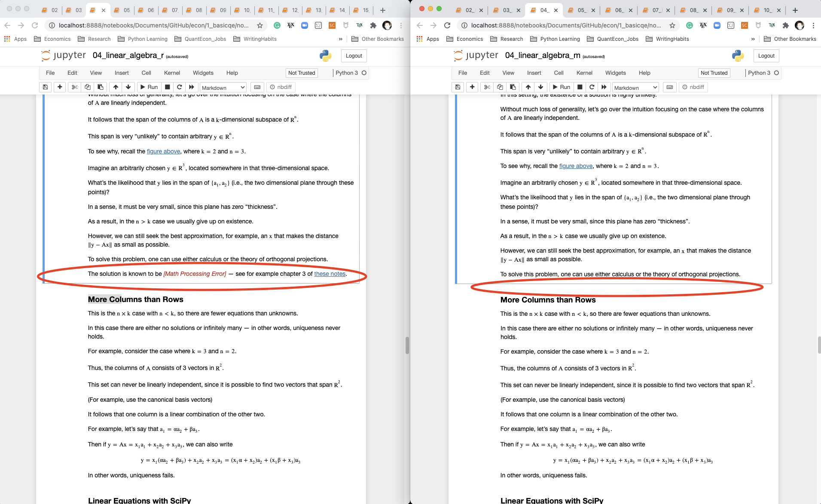Image resolution: width=821 pixels, height=504 pixels.
Task: Click Run button in right notebook
Action: [561, 87]
